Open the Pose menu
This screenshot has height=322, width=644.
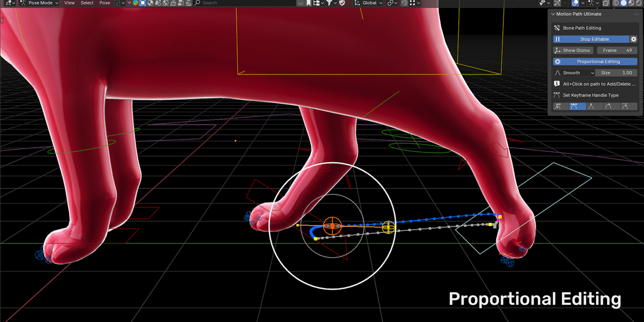(105, 3)
